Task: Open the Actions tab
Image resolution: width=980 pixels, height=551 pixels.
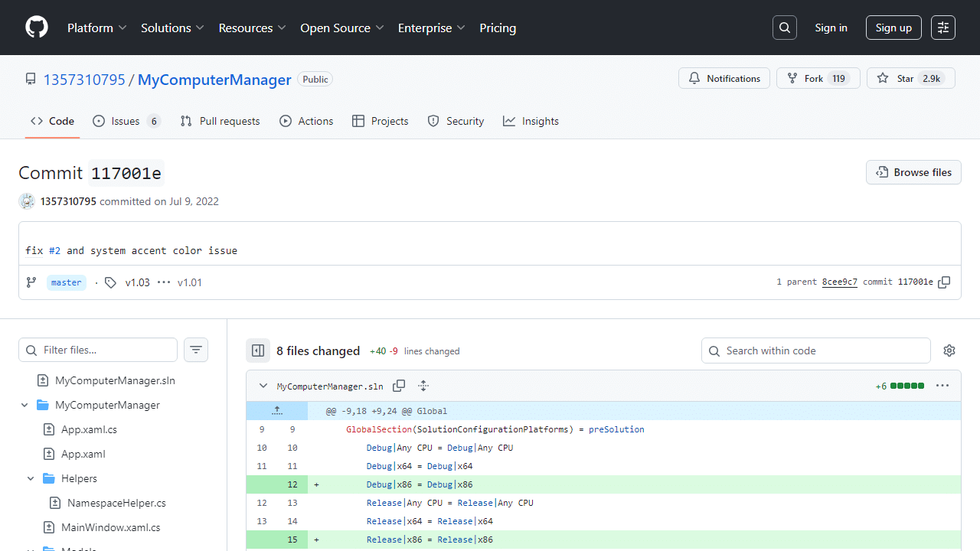Action: tap(306, 121)
